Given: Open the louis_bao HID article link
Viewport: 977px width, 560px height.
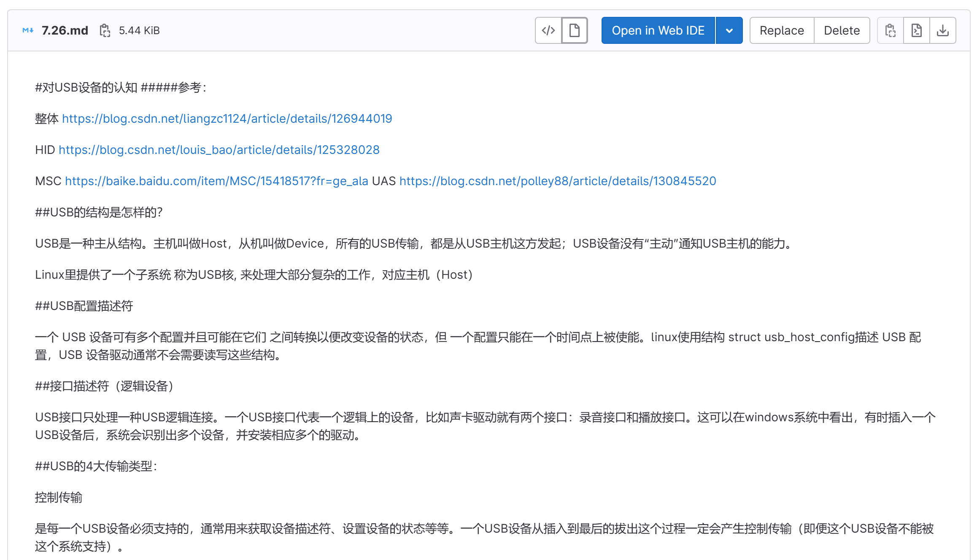Looking at the screenshot, I should (x=219, y=150).
